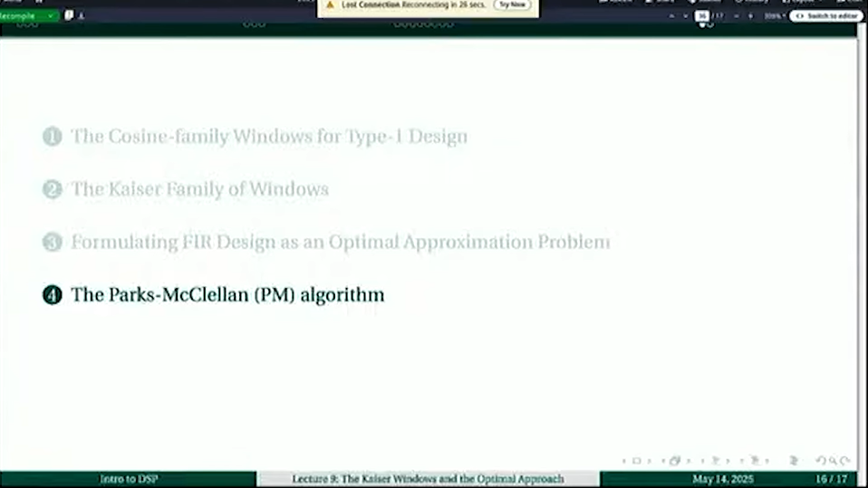This screenshot has width=868, height=488.
Task: Go to next page with the down arrow
Action: coord(684,16)
